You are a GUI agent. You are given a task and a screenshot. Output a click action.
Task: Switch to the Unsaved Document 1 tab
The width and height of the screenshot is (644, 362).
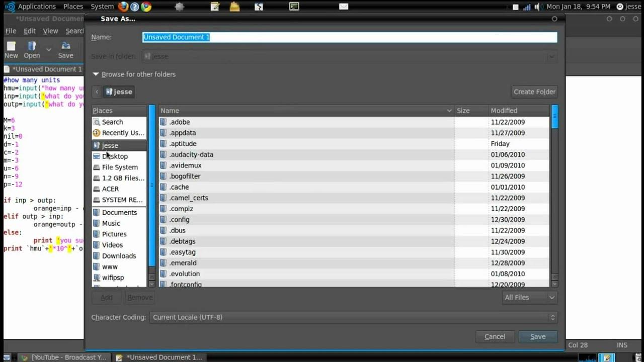click(x=43, y=69)
